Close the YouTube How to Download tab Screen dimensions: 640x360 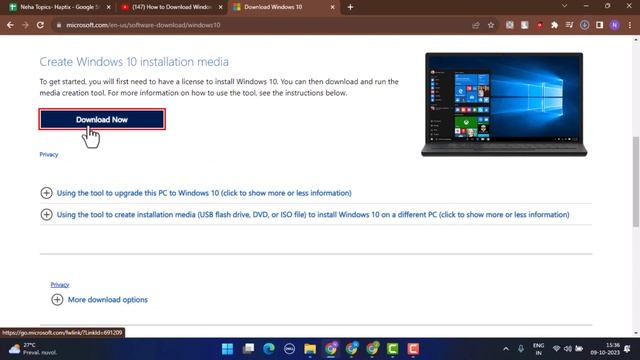click(220, 7)
